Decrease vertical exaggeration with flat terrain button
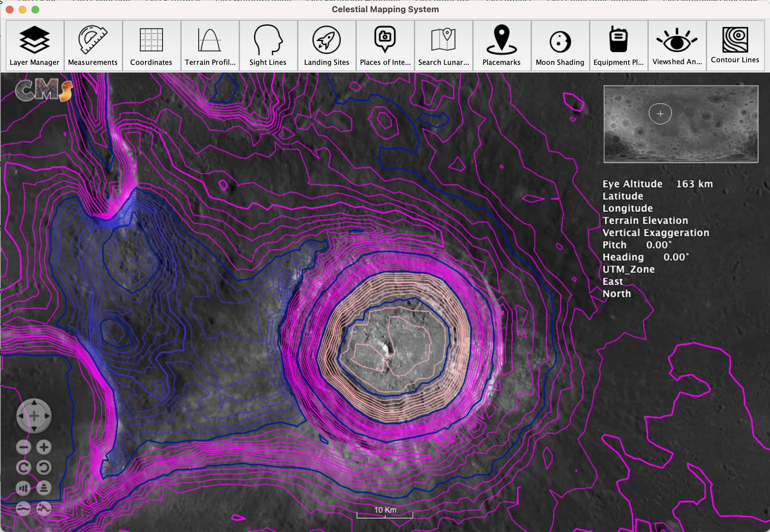The width and height of the screenshot is (770, 532). pos(24,509)
